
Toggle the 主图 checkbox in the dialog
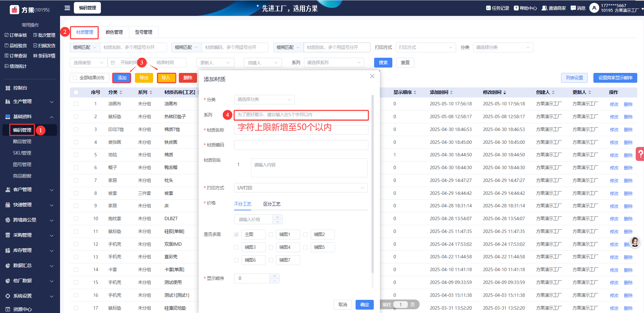pyautogui.click(x=236, y=234)
